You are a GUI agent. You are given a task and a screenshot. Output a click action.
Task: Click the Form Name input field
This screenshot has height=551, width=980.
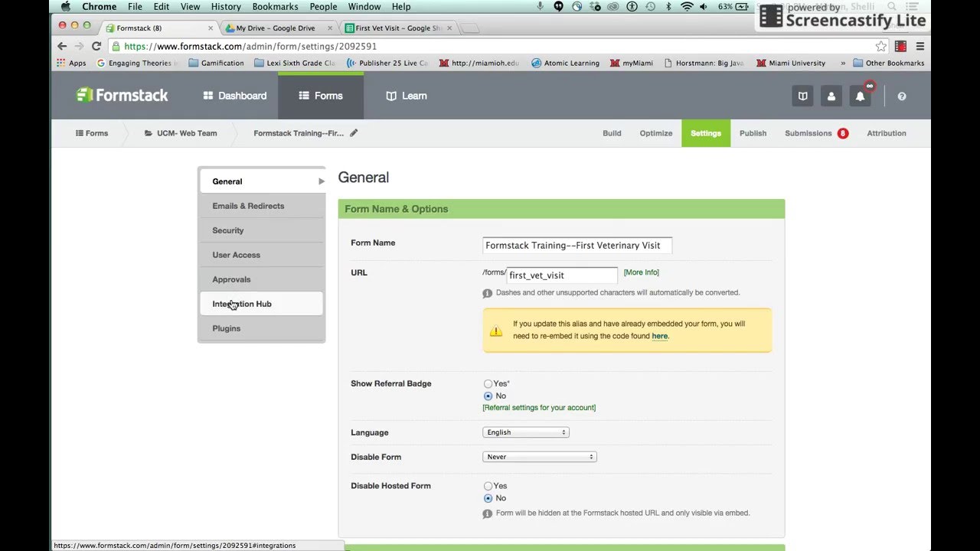click(577, 245)
